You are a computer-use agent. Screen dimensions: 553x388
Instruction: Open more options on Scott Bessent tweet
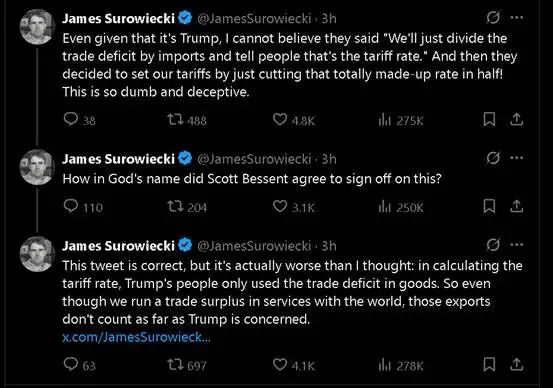(517, 158)
